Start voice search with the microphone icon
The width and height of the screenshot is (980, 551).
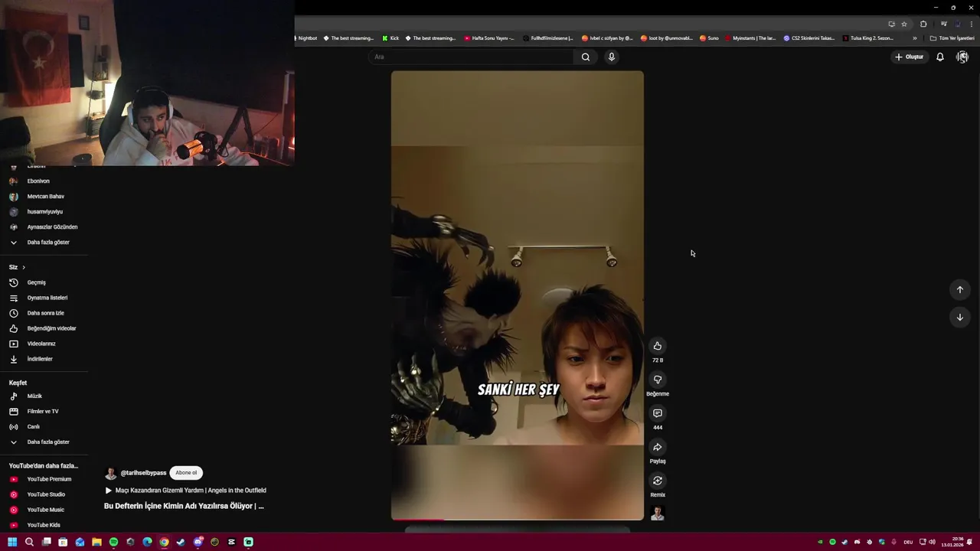coord(612,57)
